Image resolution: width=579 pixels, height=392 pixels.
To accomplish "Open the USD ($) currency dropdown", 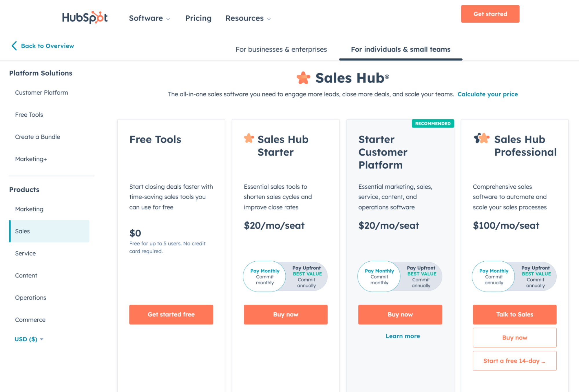I will click(x=29, y=339).
